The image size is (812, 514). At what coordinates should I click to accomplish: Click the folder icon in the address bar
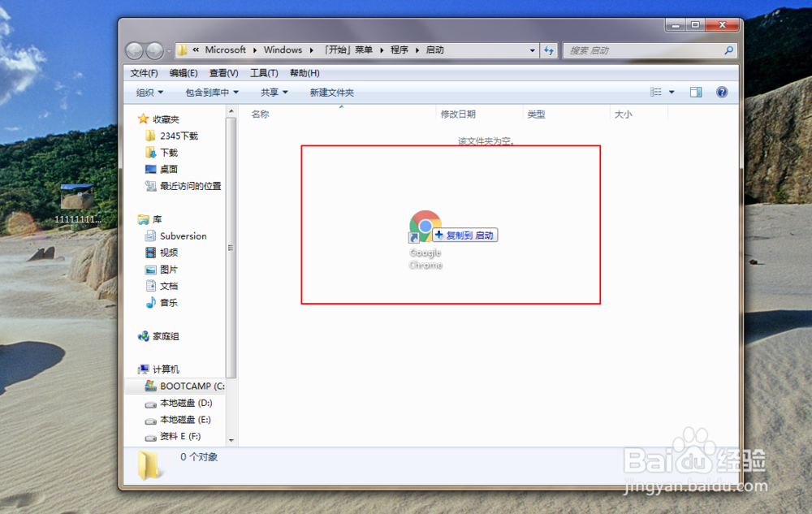coord(182,50)
